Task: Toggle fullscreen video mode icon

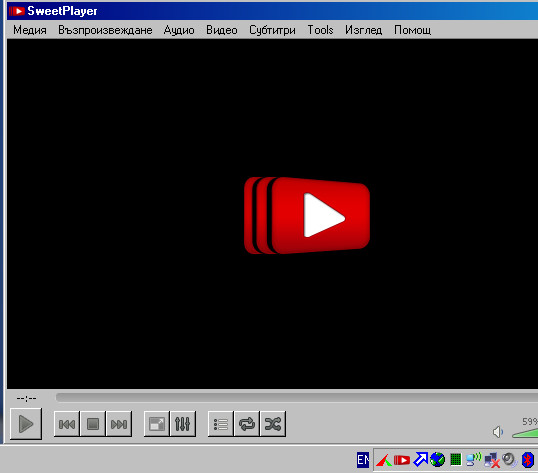Action: tap(156, 424)
